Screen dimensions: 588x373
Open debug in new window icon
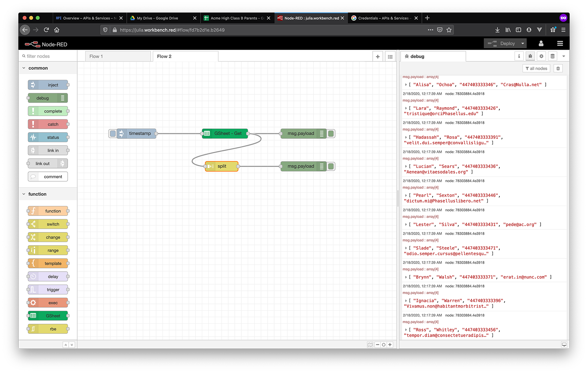(564, 345)
